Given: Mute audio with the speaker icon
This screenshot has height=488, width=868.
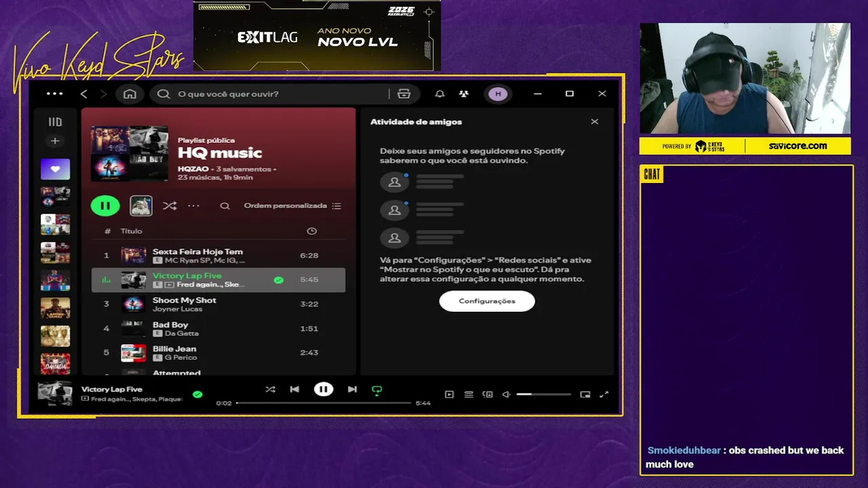Looking at the screenshot, I should [506, 394].
